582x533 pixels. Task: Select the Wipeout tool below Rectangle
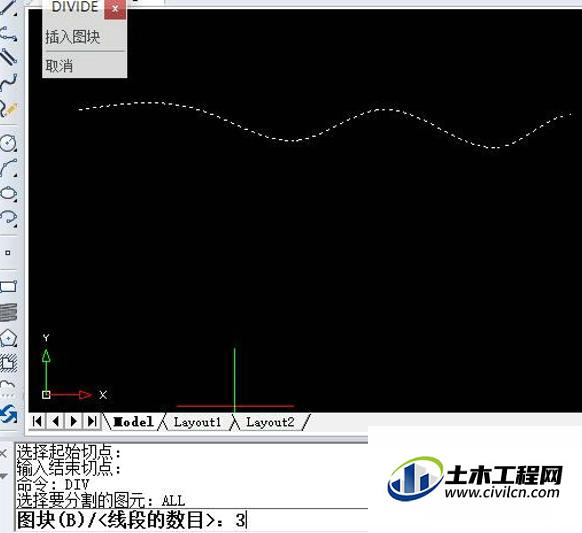pos(8,312)
